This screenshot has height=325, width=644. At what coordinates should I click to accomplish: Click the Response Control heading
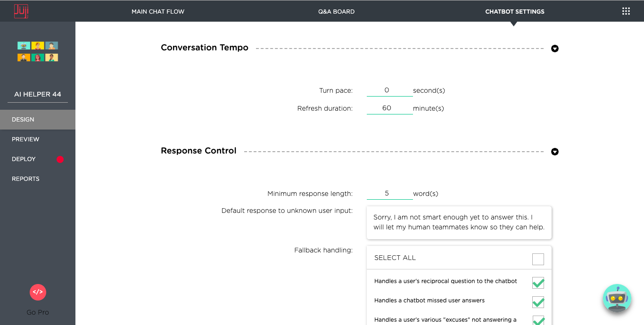[198, 151]
